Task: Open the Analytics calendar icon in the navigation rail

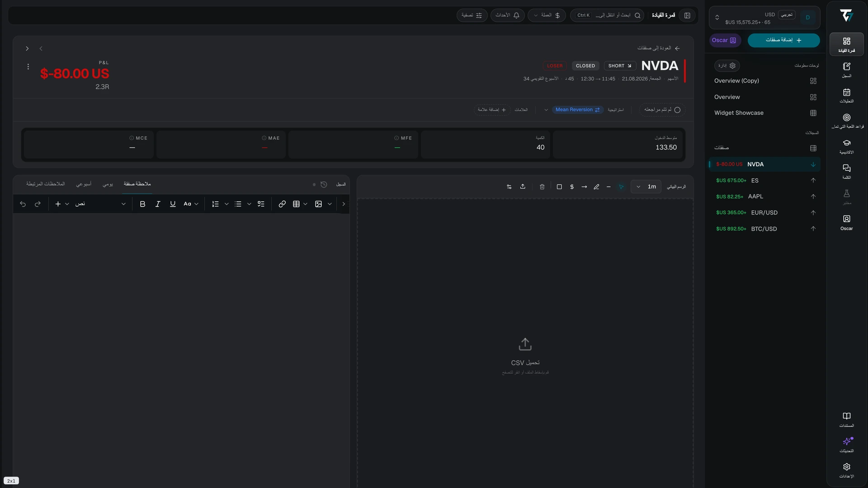Action: pos(846,95)
